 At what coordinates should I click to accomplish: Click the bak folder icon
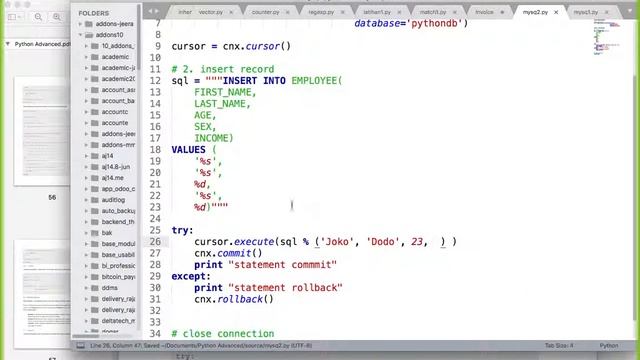95,233
